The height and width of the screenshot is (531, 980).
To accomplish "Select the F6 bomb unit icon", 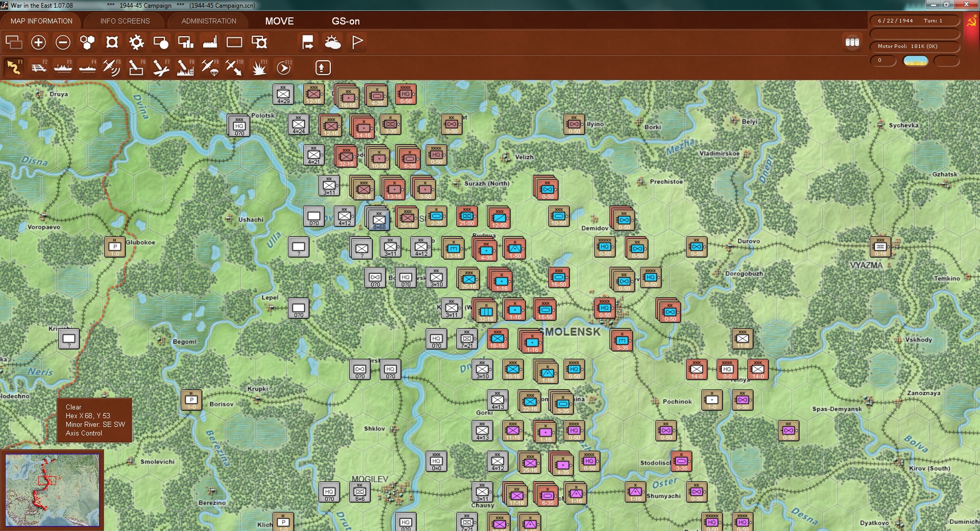I will coord(136,67).
